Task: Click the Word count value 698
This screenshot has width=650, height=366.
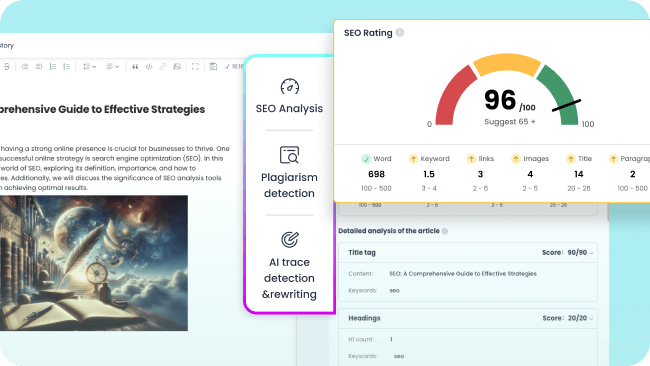Action: pos(376,174)
